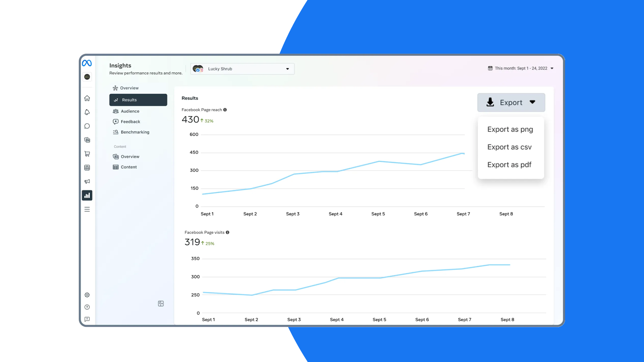Screen dimensions: 644x362
Task: Choose Export as png option
Action: point(510,129)
